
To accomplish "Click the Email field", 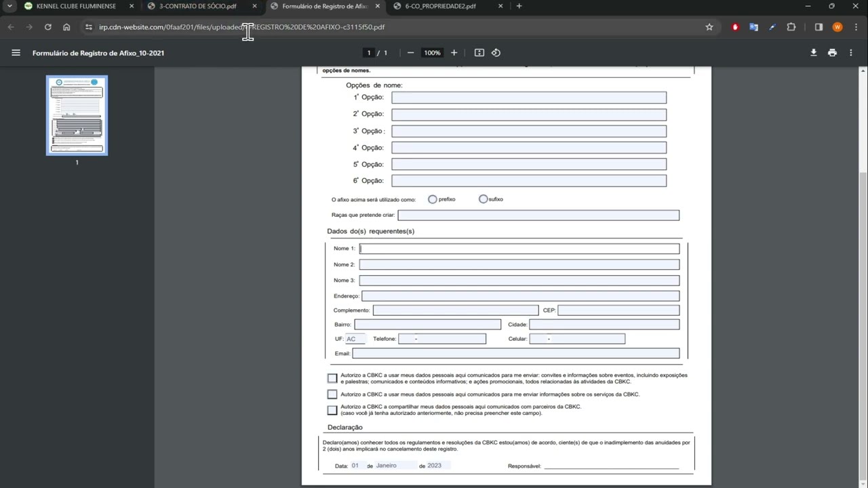I will coord(516,353).
